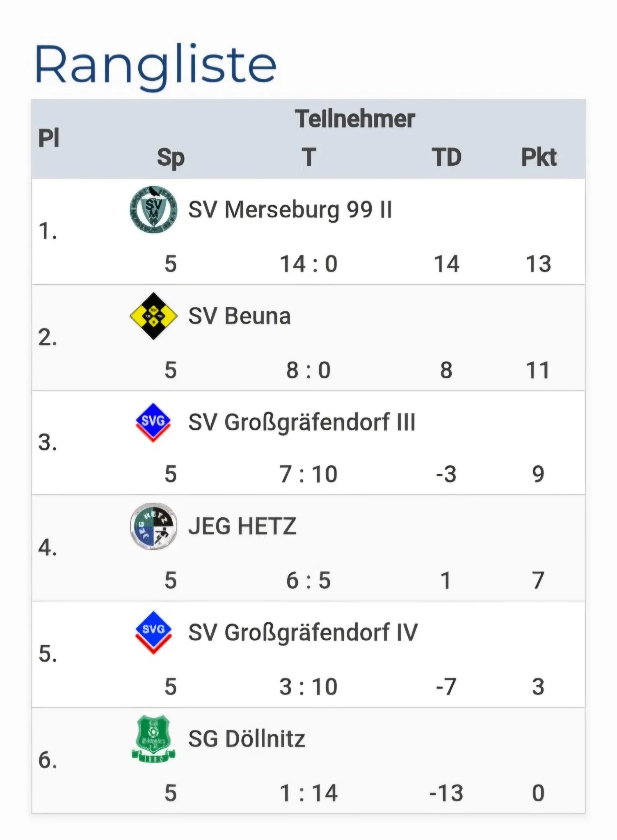The image size is (617, 840).
Task: Open the JEG HETZ team name
Action: point(242,526)
